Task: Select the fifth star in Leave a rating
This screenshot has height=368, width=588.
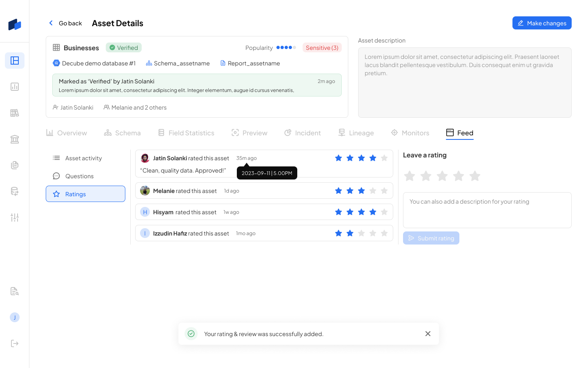Action: pyautogui.click(x=474, y=176)
